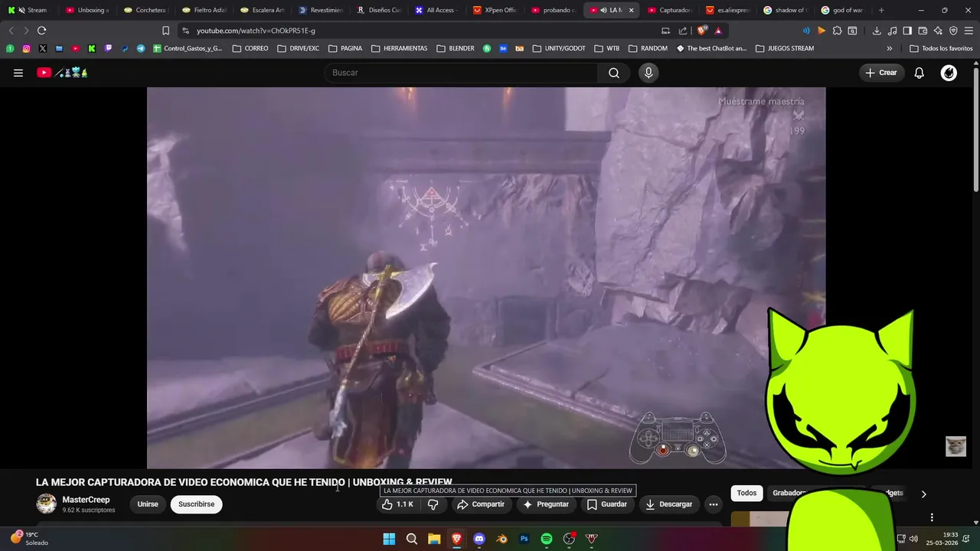The width and height of the screenshot is (980, 551).
Task: Click the Unirse channel membership button
Action: [x=148, y=504]
